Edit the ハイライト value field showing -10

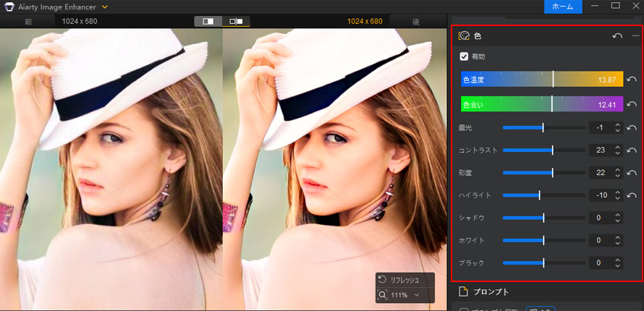[x=601, y=195]
